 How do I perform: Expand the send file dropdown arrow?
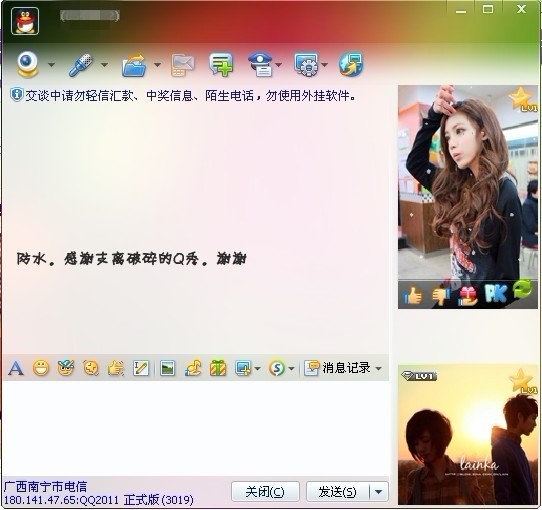click(x=157, y=65)
